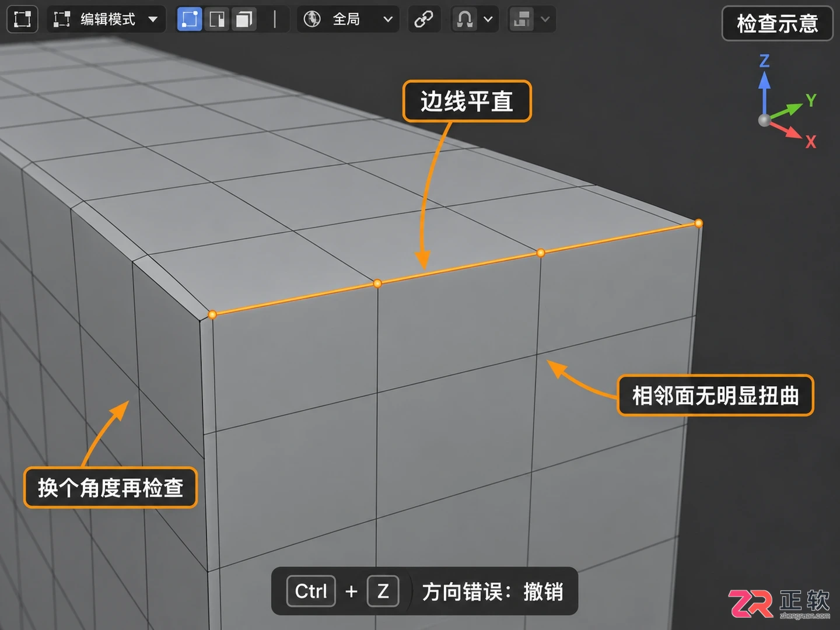Enable vertex select mode

190,19
